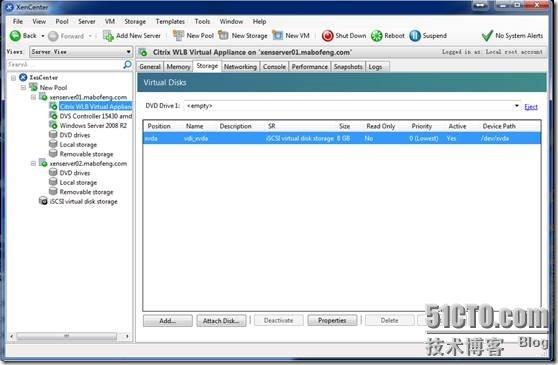Click Local storage icon under xenserver01
This screenshot has width=558, height=365.
(53, 144)
